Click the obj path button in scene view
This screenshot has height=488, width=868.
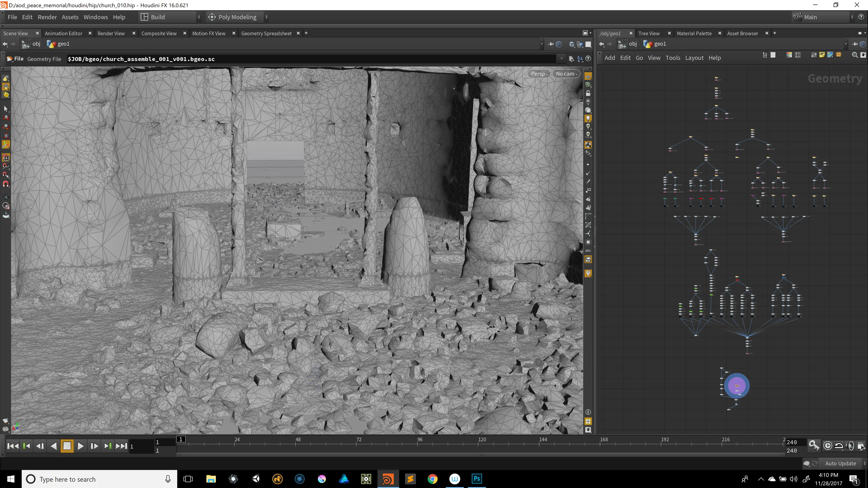31,44
